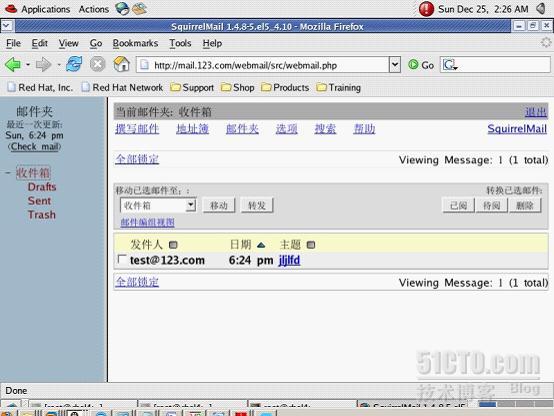
Task: Collapse the 收件箱 folder tree
Action: point(8,173)
